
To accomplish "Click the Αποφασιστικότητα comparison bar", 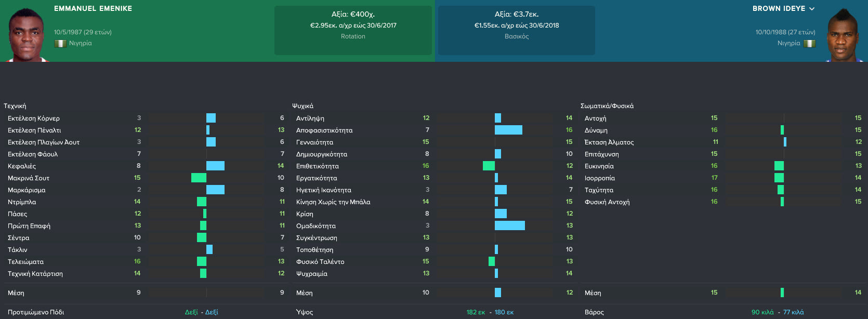I will click(508, 130).
